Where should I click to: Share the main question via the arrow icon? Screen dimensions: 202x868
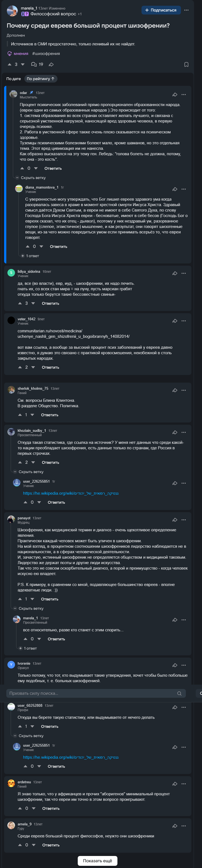[x=51, y=64]
